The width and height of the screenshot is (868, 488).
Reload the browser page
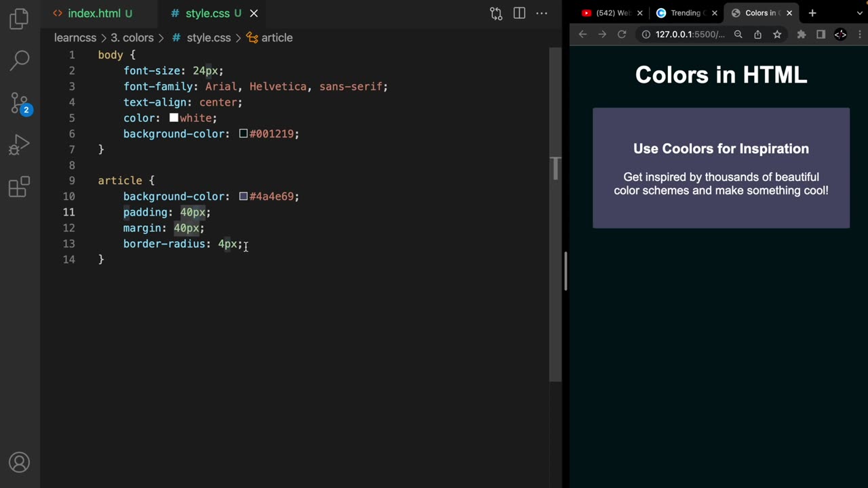coord(621,35)
